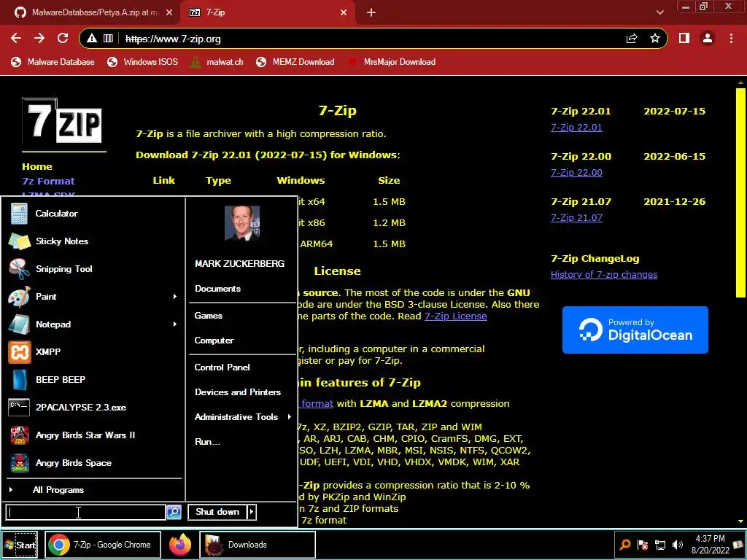747x560 pixels.
Task: Go to 7z Format sidebar link
Action: [x=48, y=182]
